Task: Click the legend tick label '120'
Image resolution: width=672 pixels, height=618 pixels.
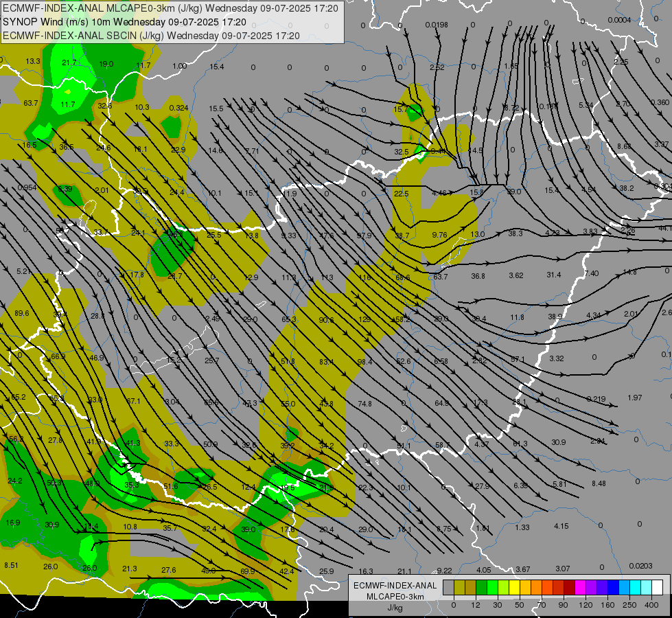Action: point(585,605)
